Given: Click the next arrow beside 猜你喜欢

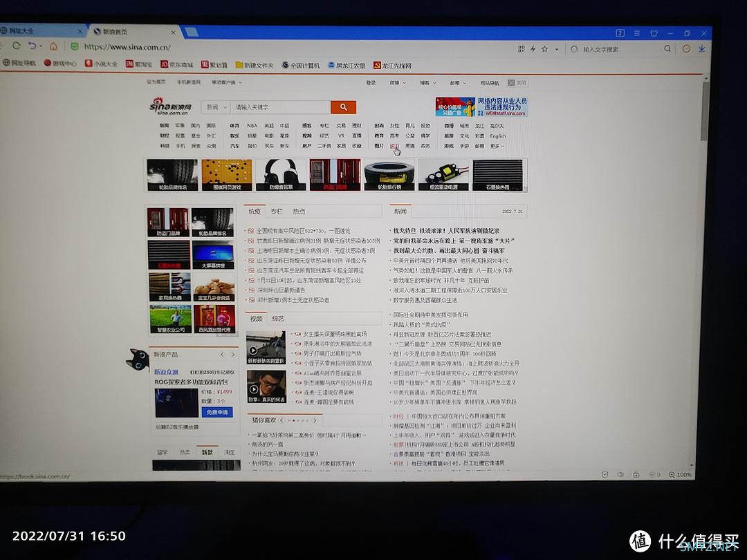Looking at the screenshot, I should 315,420.
